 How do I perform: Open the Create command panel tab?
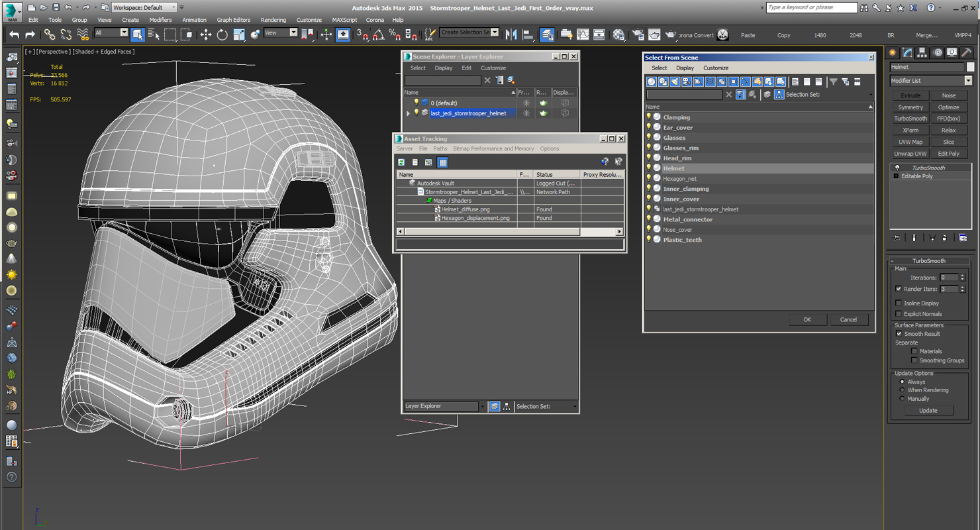[x=893, y=52]
